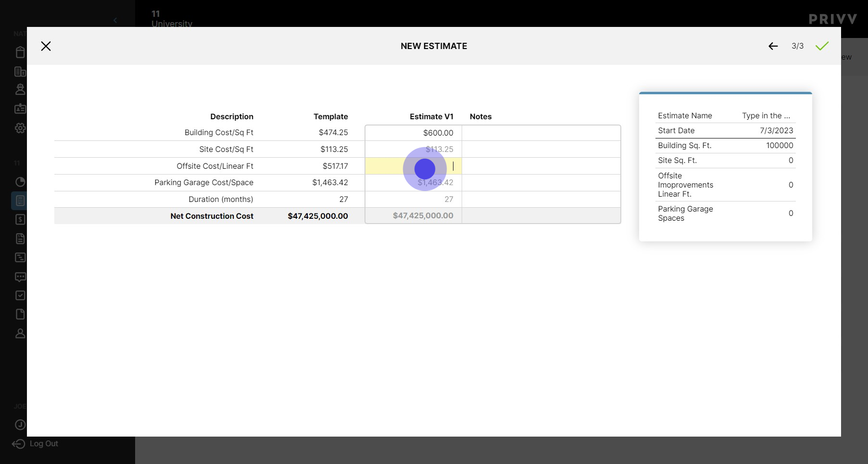Go back to the previous estimate step

(x=773, y=46)
